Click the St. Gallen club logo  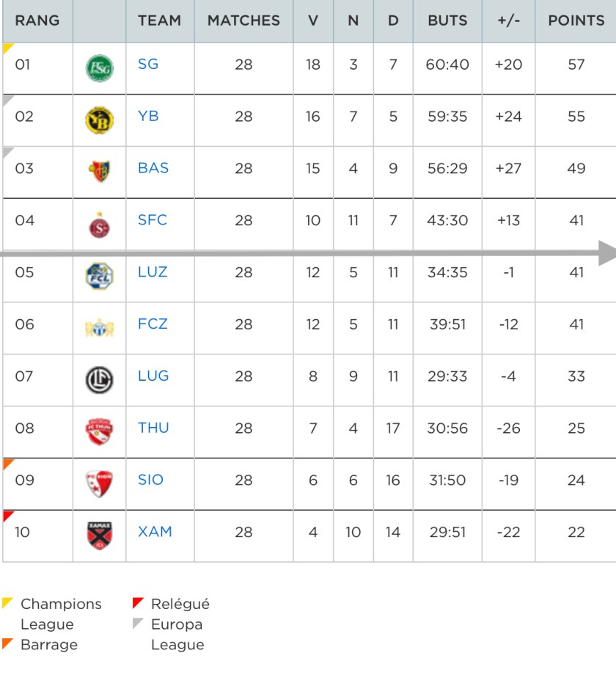click(x=99, y=67)
